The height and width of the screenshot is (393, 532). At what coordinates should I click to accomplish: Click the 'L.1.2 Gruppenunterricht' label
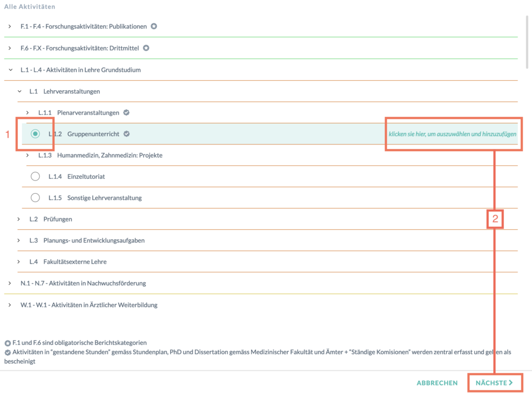84,134
